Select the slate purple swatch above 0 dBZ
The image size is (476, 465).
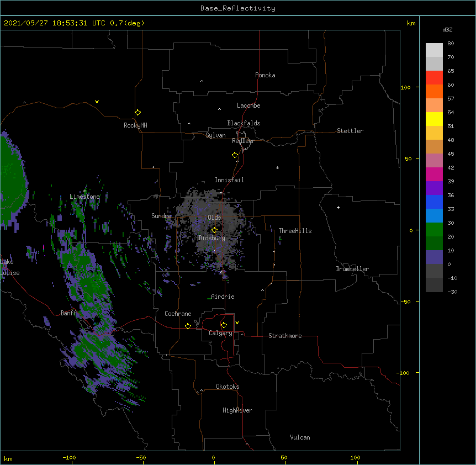434,257
